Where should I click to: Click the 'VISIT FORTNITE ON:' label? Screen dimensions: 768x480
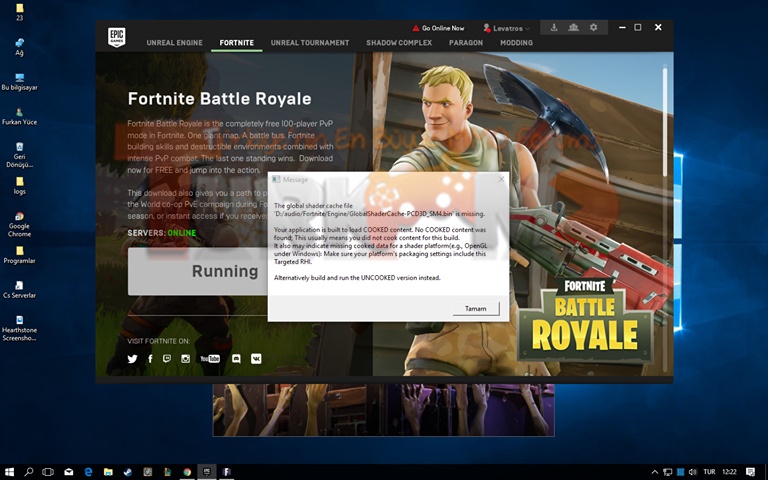tap(159, 341)
